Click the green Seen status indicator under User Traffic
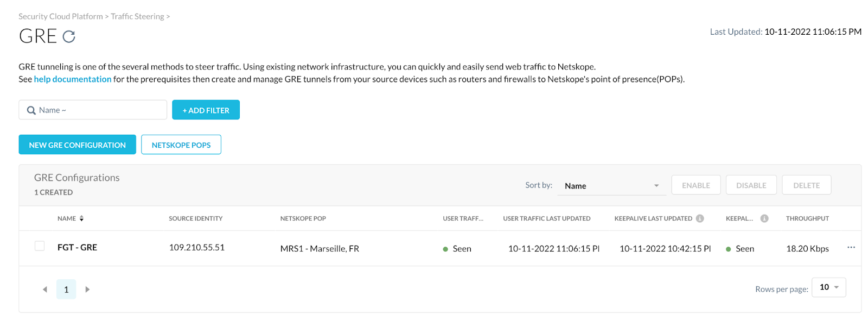The height and width of the screenshot is (320, 868). tap(446, 248)
